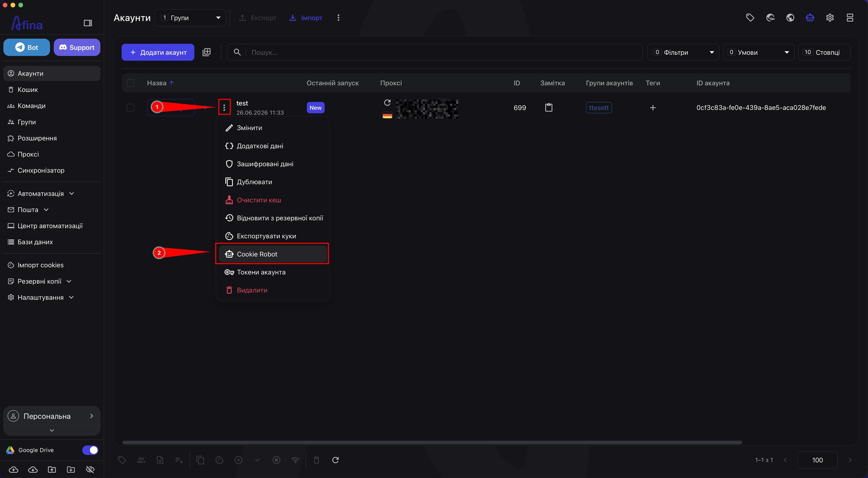Go to previous page arrow
Viewport: 868px width, 478px height.
(x=785, y=460)
